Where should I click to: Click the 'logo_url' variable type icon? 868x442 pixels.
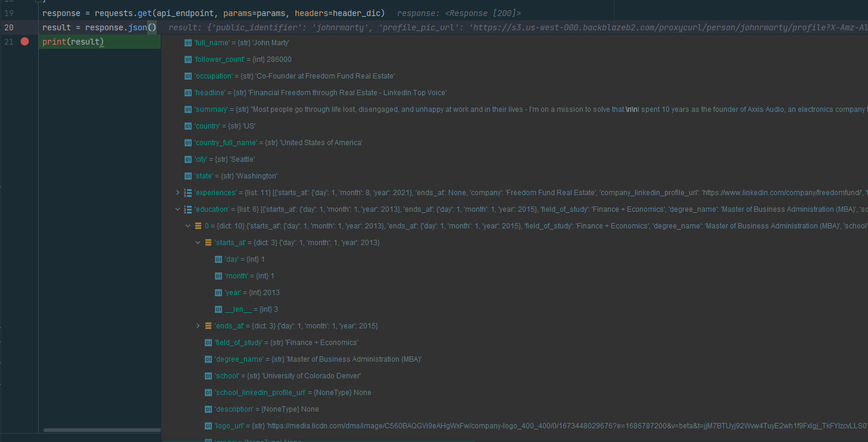point(208,426)
